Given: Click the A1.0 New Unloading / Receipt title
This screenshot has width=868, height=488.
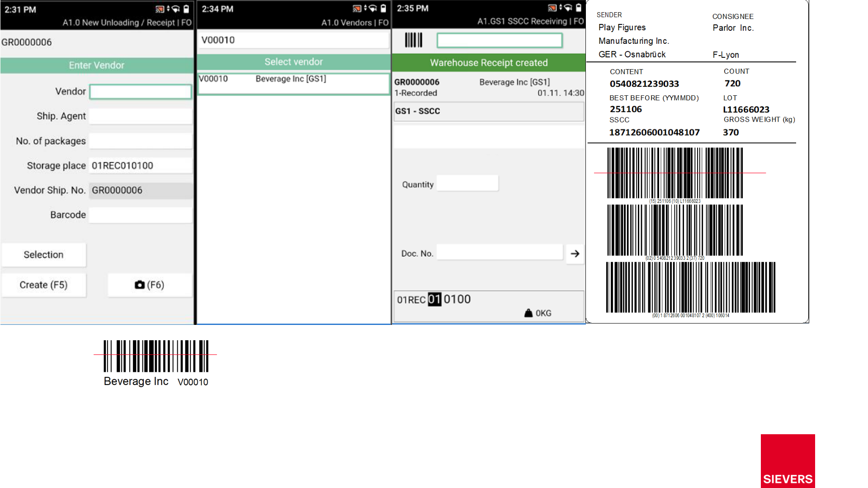Looking at the screenshot, I should click(x=127, y=23).
